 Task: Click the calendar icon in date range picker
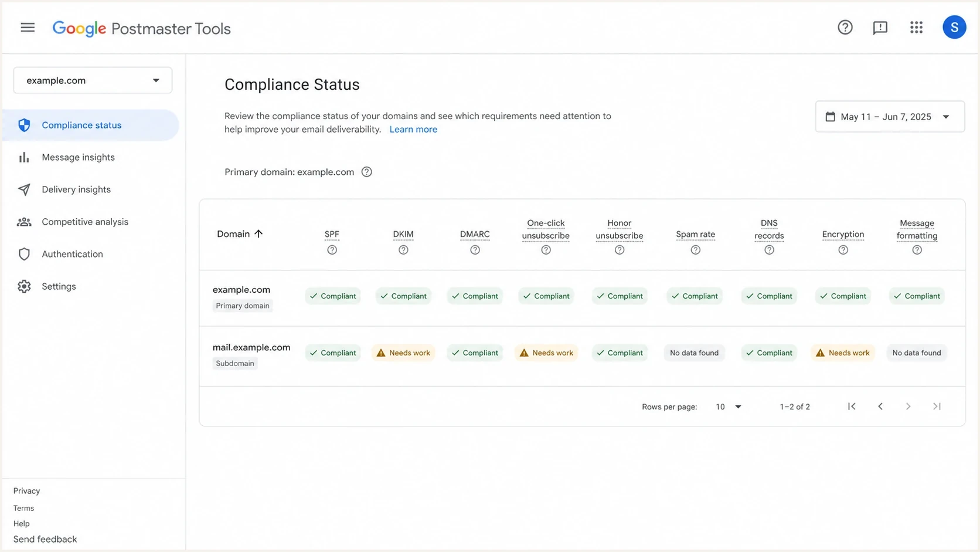[x=830, y=116]
